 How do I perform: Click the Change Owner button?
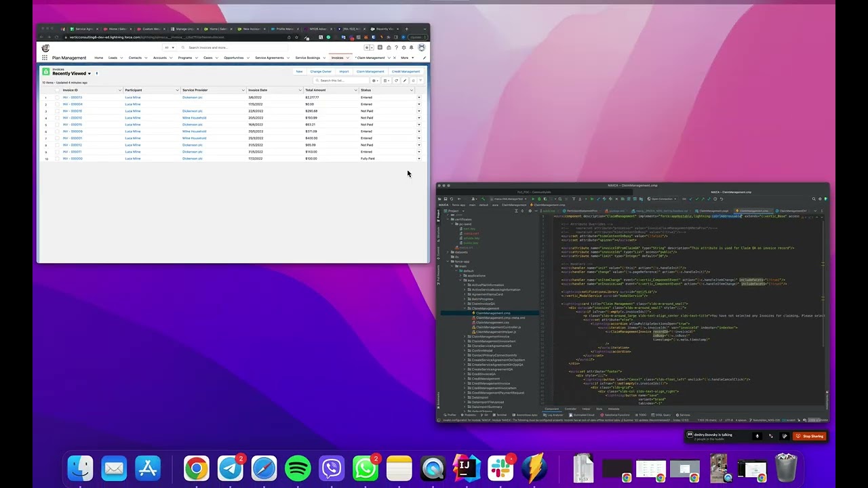coord(321,71)
